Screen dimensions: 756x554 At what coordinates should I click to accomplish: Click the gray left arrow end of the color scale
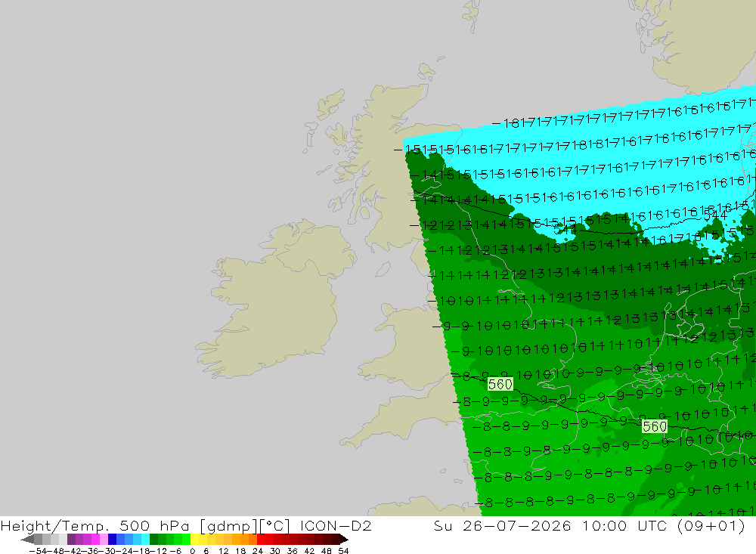27,540
